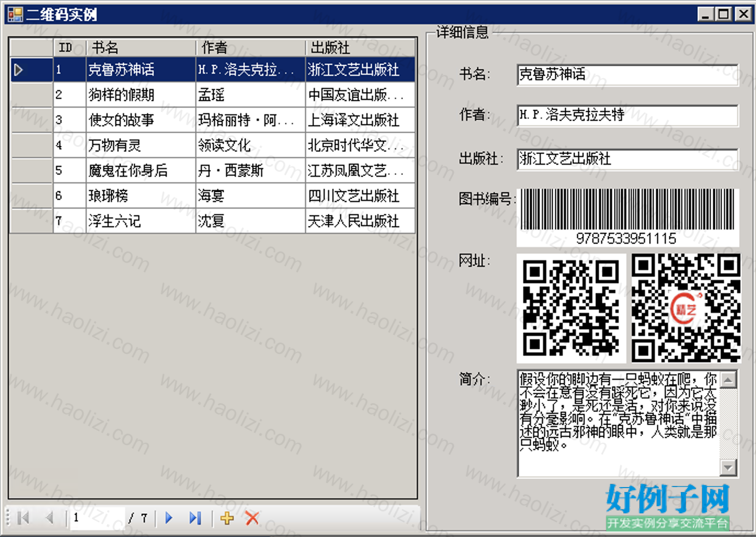Viewport: 756px width, 537px height.
Task: Go to the first record in navigator
Action: coord(24,518)
